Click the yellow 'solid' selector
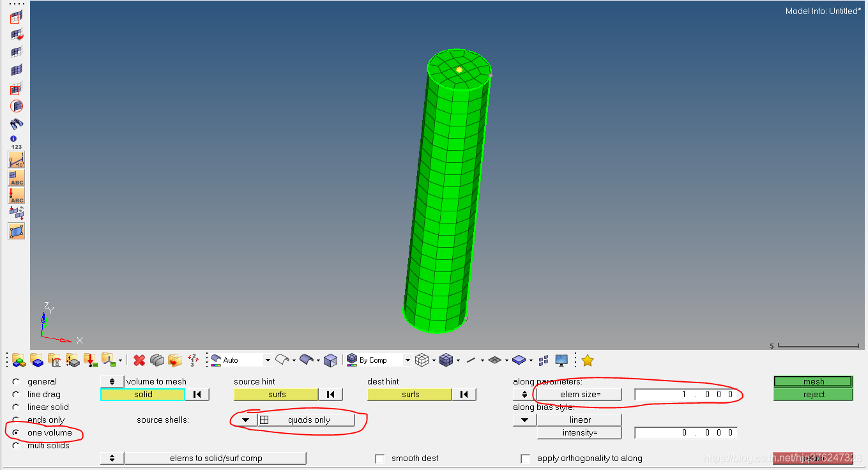Viewport: 868px width, 470px height. point(143,395)
